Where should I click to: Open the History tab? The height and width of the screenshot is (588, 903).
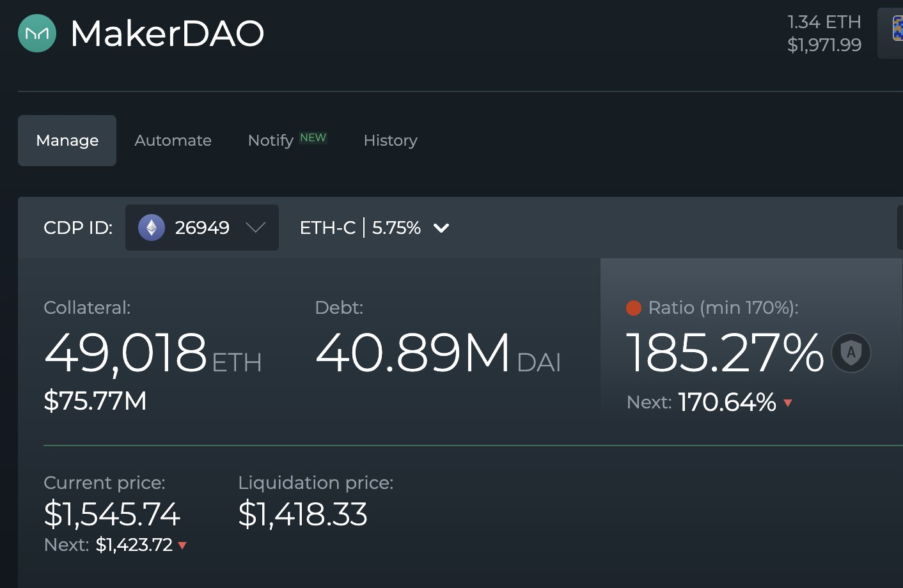coord(390,141)
